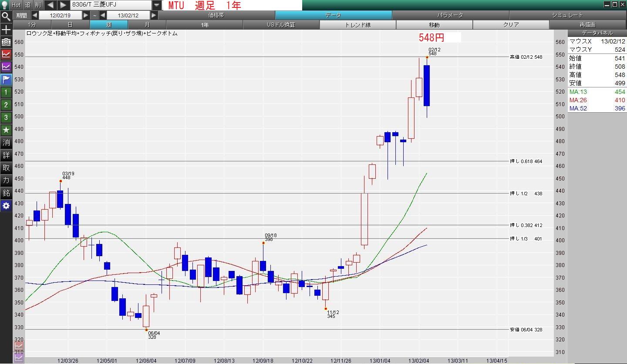
Task: Click the Hot button
Action: [x=16, y=5]
